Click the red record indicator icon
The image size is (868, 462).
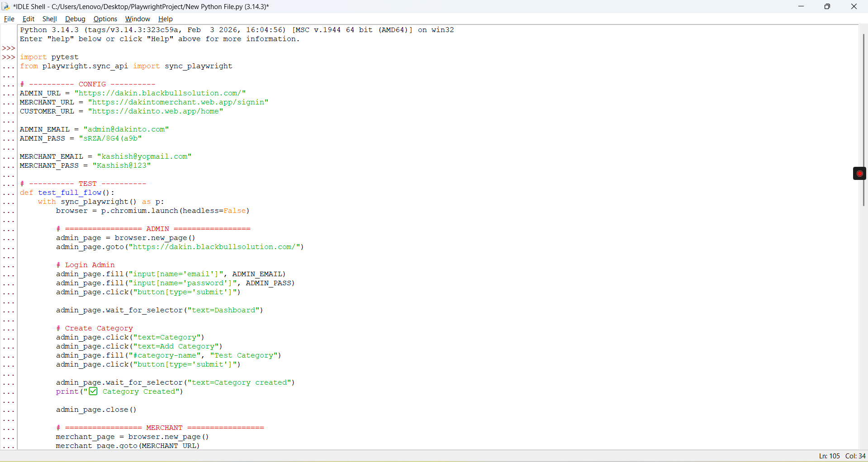(x=859, y=174)
